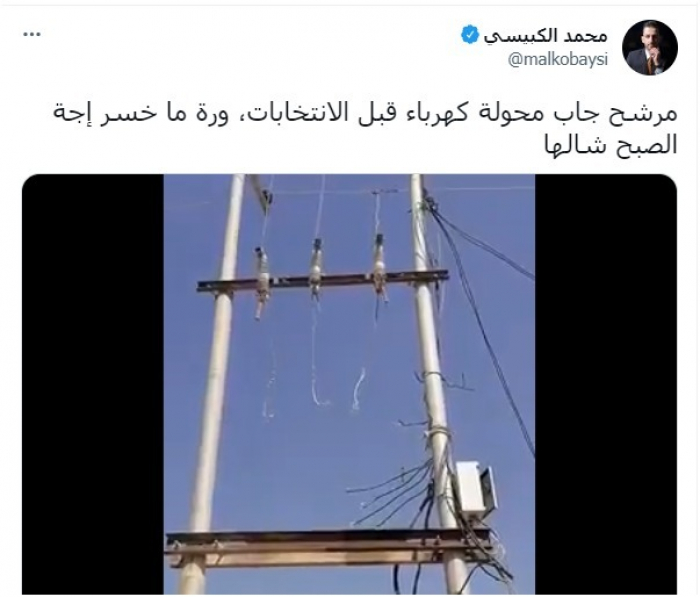The image size is (700, 597).
Task: Click the blue verified badge
Action: coord(470,35)
